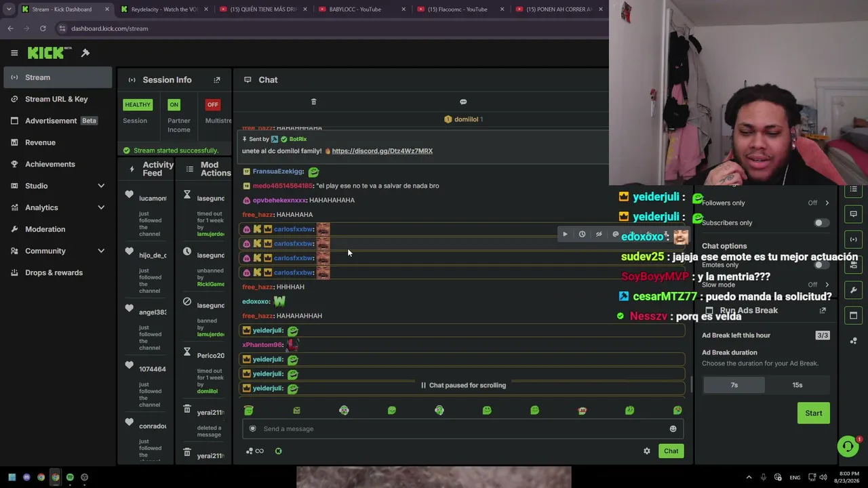This screenshot has width=868, height=488.
Task: Open Drops & rewards in the sidebar
Action: coord(58,272)
